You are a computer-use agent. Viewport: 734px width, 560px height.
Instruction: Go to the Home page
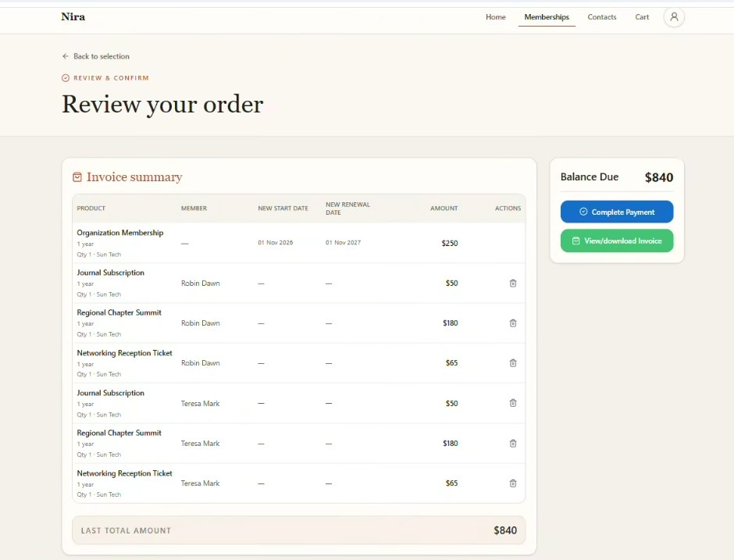[496, 17]
